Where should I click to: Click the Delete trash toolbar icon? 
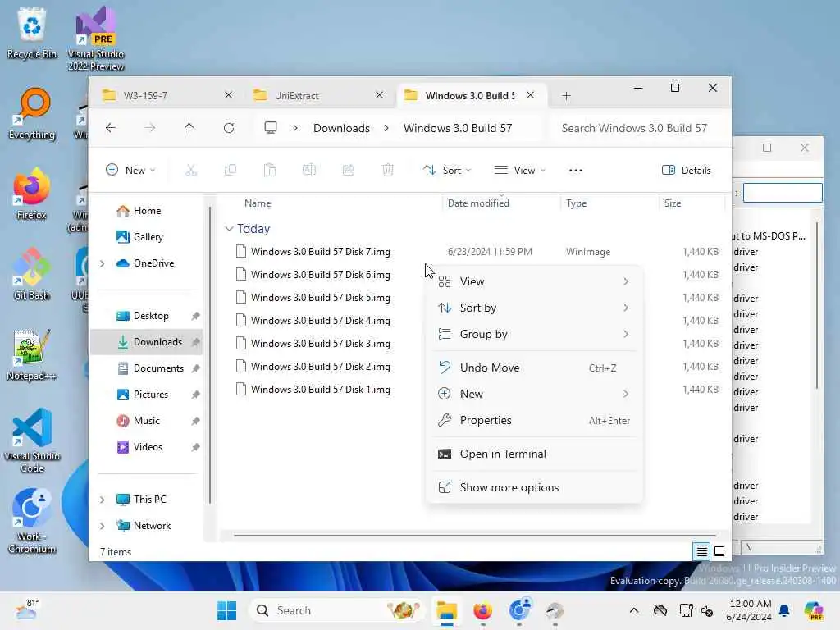coord(388,171)
